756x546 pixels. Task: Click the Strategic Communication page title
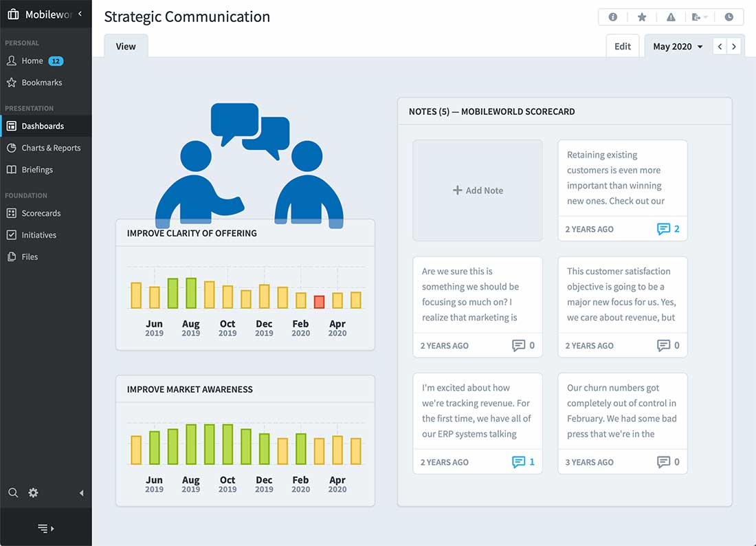(187, 17)
